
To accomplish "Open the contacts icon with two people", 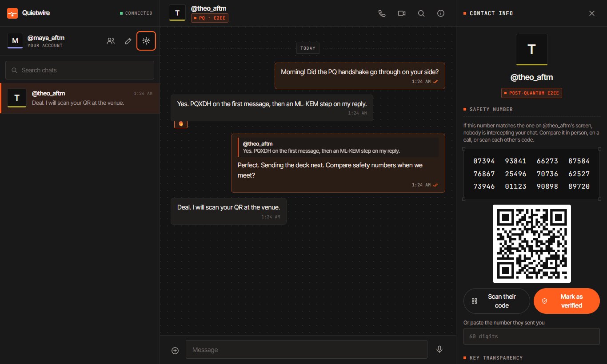I will (111, 41).
